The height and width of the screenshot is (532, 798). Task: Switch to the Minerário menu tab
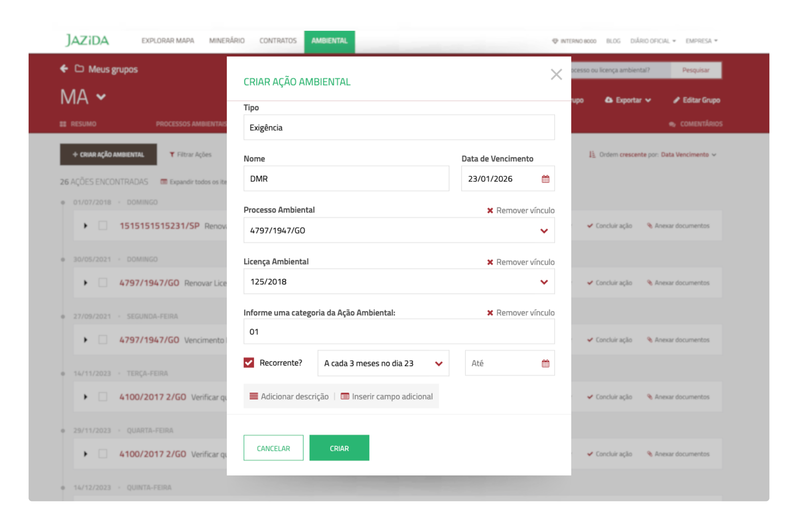(227, 41)
